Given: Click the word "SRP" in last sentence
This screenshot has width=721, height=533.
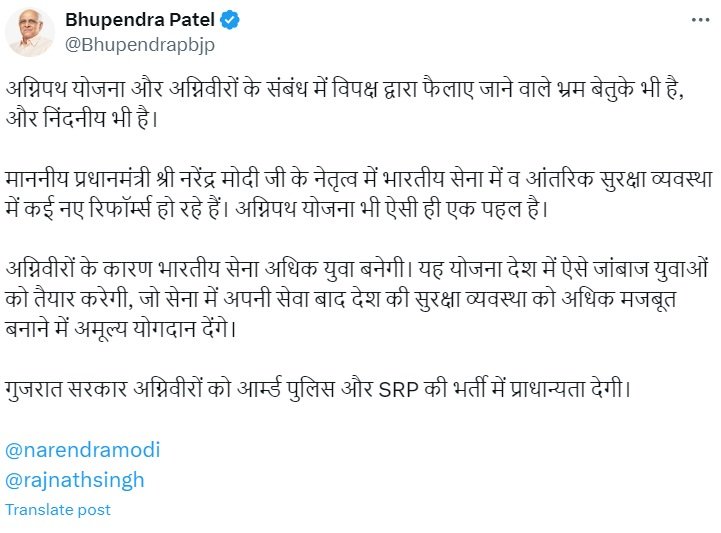Looking at the screenshot, I should 398,390.
